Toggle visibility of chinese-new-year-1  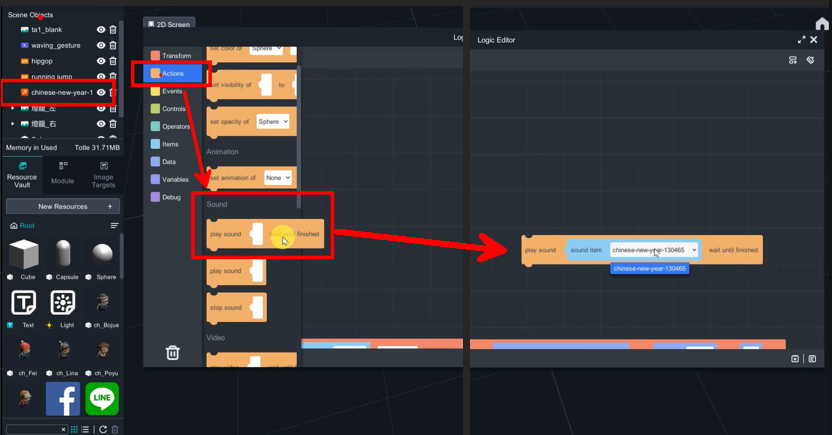pyautogui.click(x=101, y=92)
